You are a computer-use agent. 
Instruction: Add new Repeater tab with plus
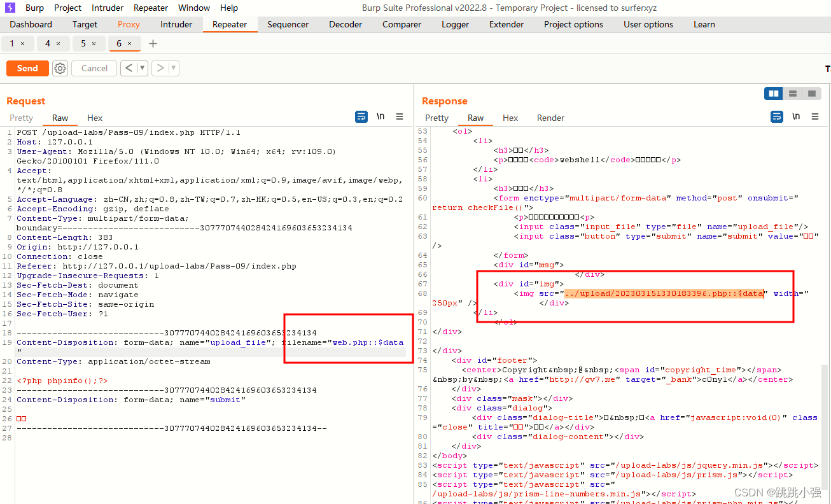click(x=153, y=43)
